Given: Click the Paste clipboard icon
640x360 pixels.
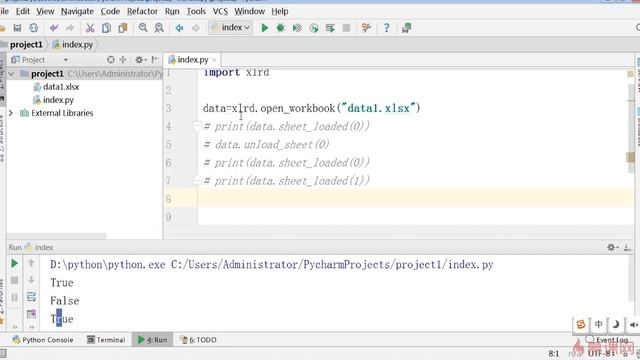Looking at the screenshot, I should click(x=122, y=28).
